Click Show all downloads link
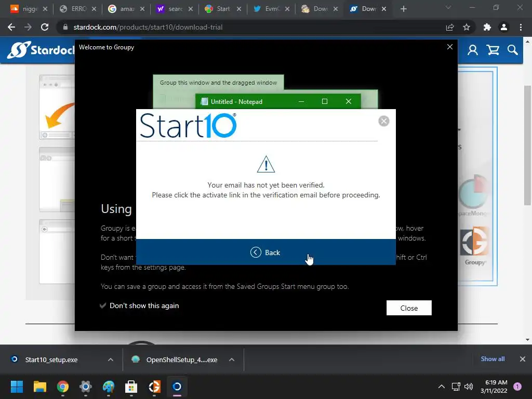The image size is (532, 399). pyautogui.click(x=493, y=359)
